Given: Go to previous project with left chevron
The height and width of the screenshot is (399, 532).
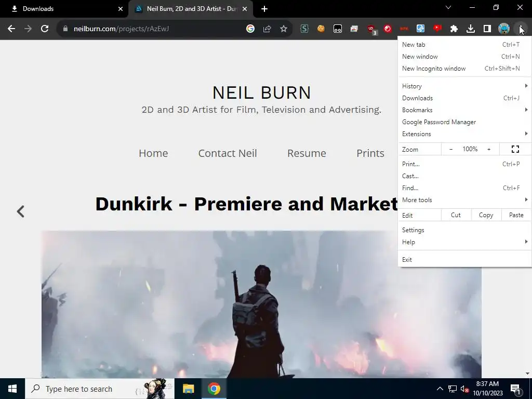Looking at the screenshot, I should pos(21,211).
